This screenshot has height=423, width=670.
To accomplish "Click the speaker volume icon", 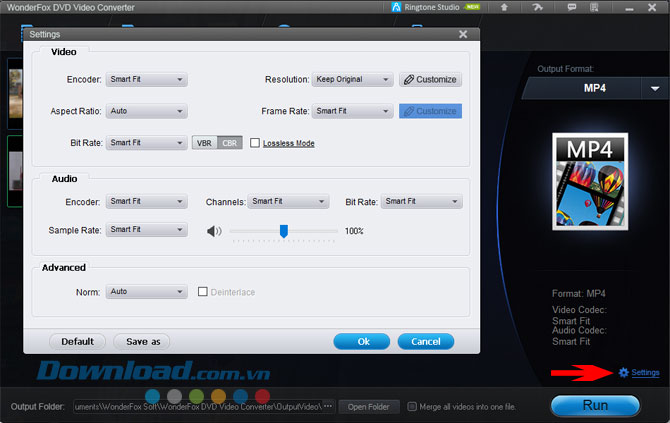I will [214, 231].
